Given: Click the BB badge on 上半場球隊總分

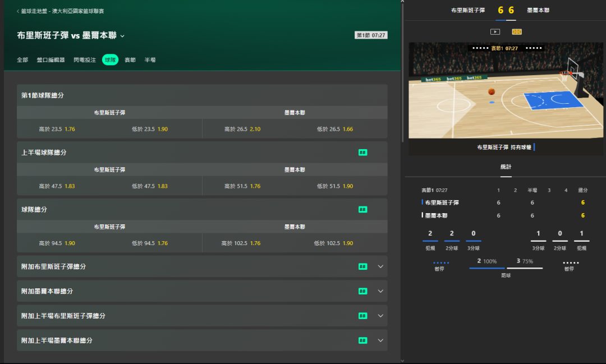Looking at the screenshot, I should (x=362, y=152).
